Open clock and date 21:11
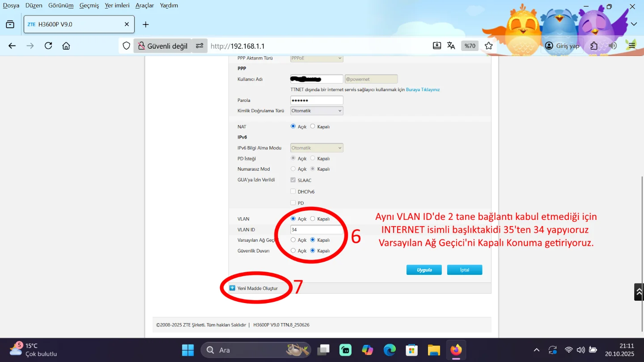644x362 pixels. click(x=619, y=350)
